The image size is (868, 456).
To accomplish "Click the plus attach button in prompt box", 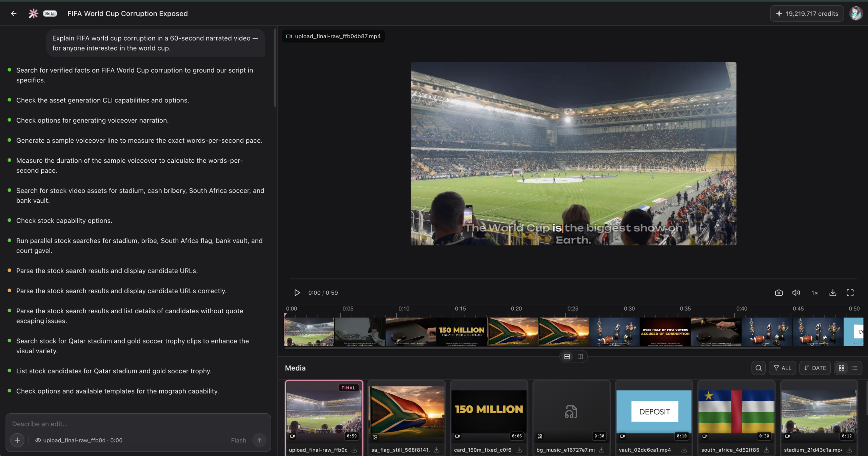I will tap(17, 440).
